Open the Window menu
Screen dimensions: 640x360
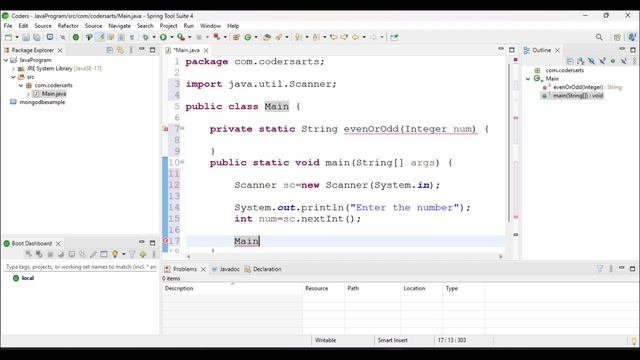pyautogui.click(x=210, y=26)
